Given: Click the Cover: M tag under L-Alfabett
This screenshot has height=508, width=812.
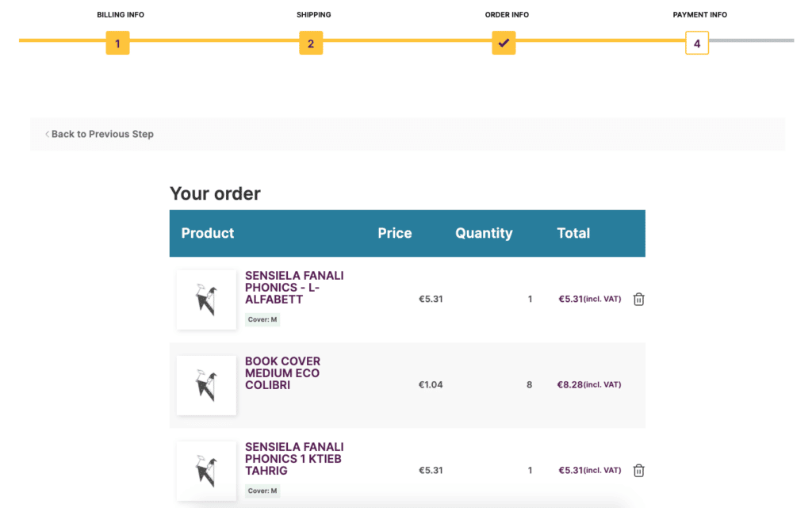Looking at the screenshot, I should [262, 320].
